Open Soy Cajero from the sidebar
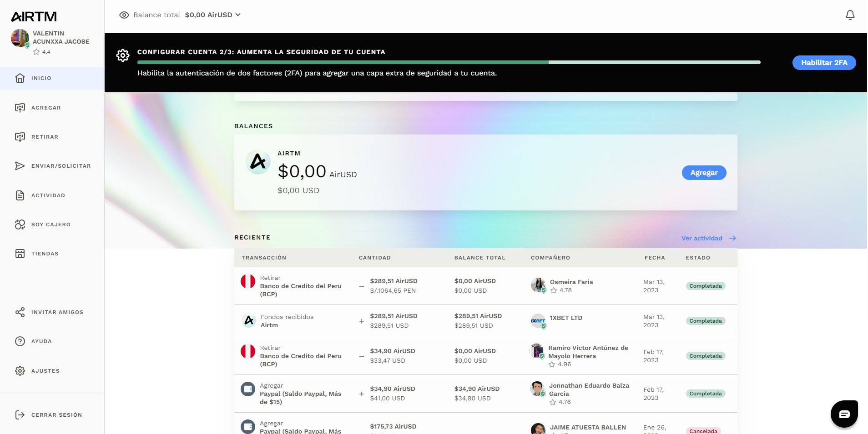This screenshot has width=868, height=434. click(x=50, y=224)
